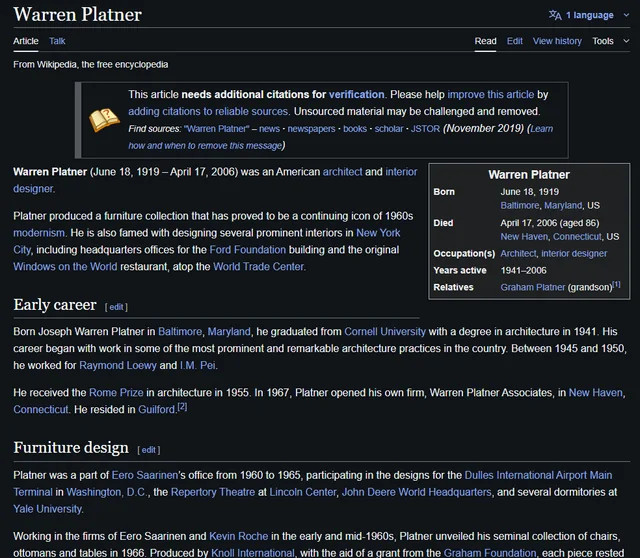Open the I.M. Pei link
Screen dimensions: 640x558
tap(198, 365)
